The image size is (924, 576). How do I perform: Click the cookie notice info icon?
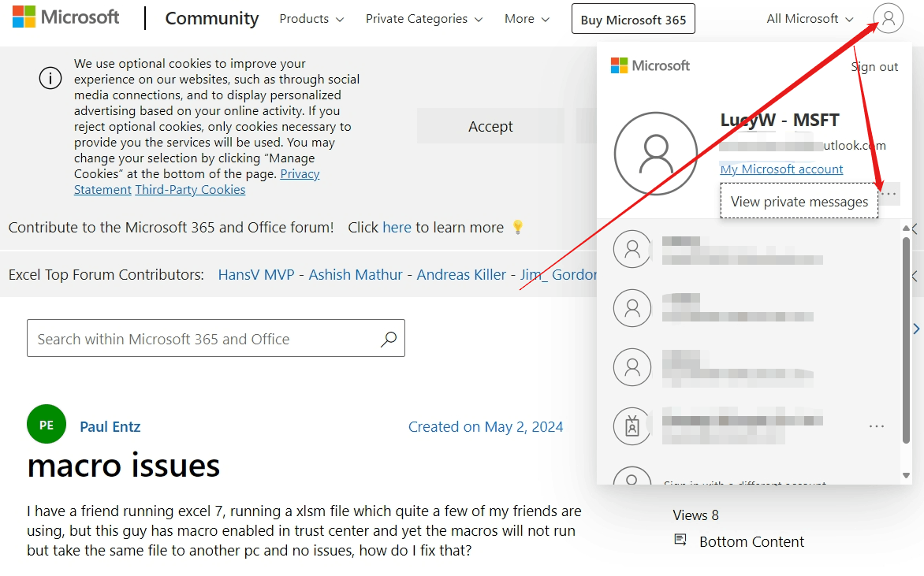click(50, 78)
